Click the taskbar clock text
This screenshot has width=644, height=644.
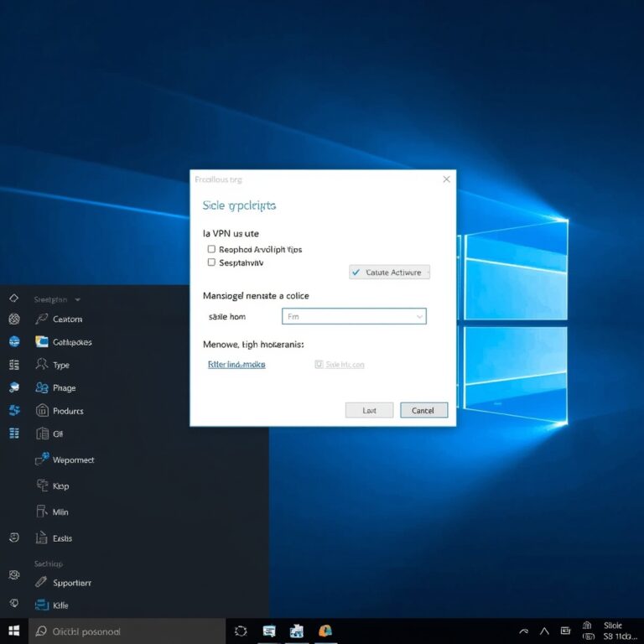620,631
